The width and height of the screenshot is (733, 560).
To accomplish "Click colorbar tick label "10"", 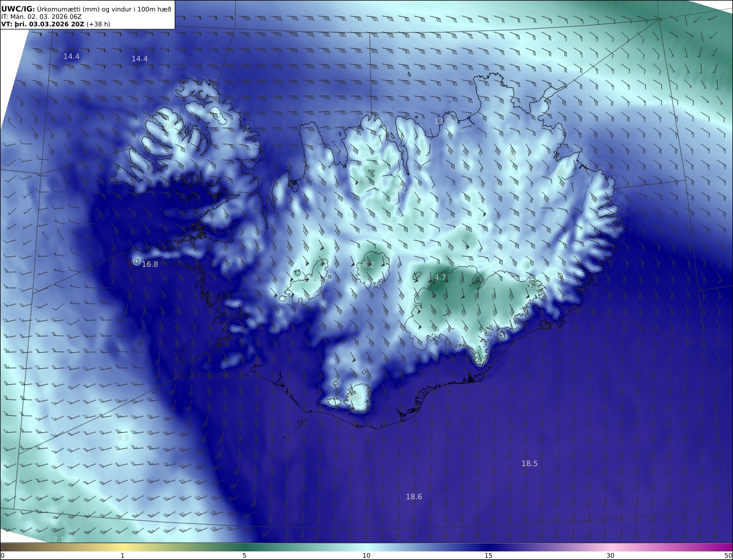I will [x=366, y=555].
